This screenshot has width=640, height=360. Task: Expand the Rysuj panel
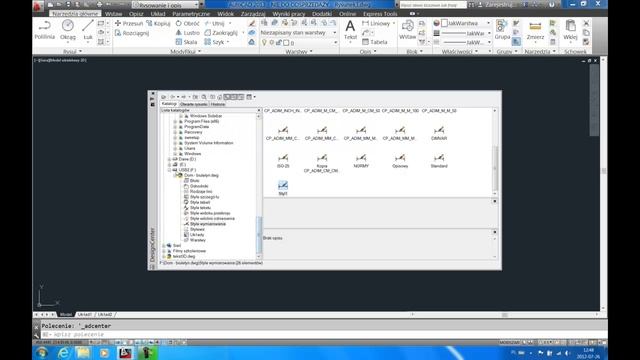pos(73,51)
